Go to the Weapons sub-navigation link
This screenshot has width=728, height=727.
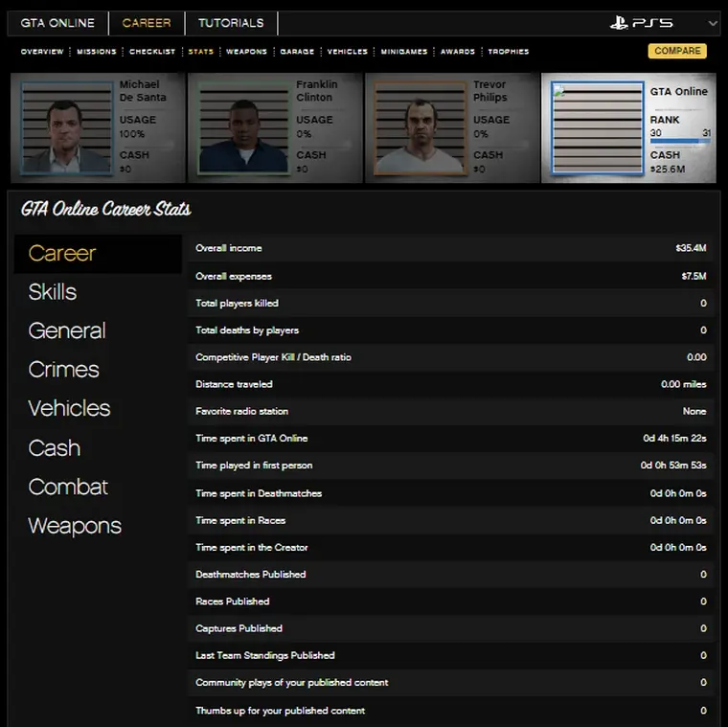pyautogui.click(x=246, y=52)
